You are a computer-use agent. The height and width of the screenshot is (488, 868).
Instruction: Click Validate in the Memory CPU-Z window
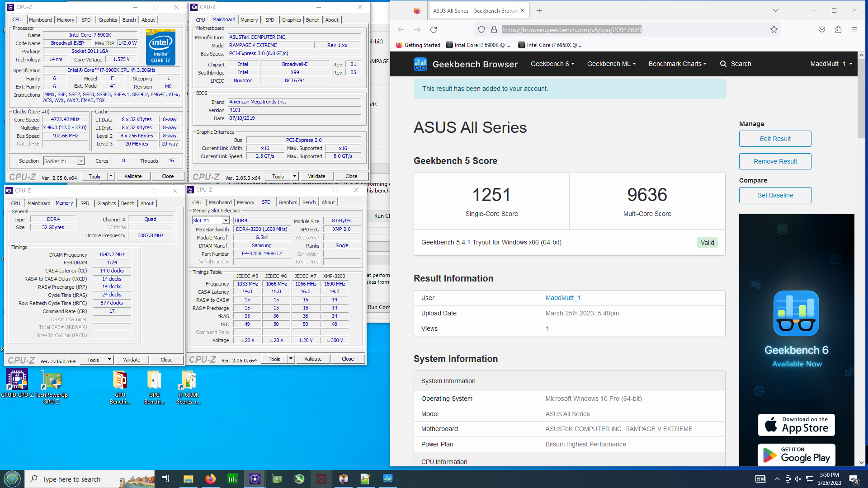132,360
